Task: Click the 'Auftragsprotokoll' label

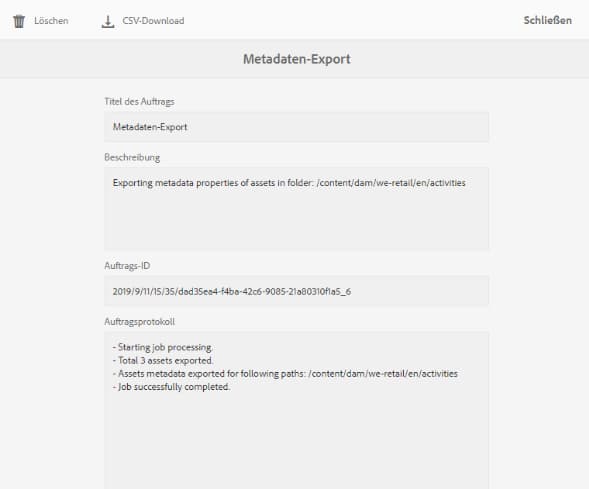Action: pos(140,321)
